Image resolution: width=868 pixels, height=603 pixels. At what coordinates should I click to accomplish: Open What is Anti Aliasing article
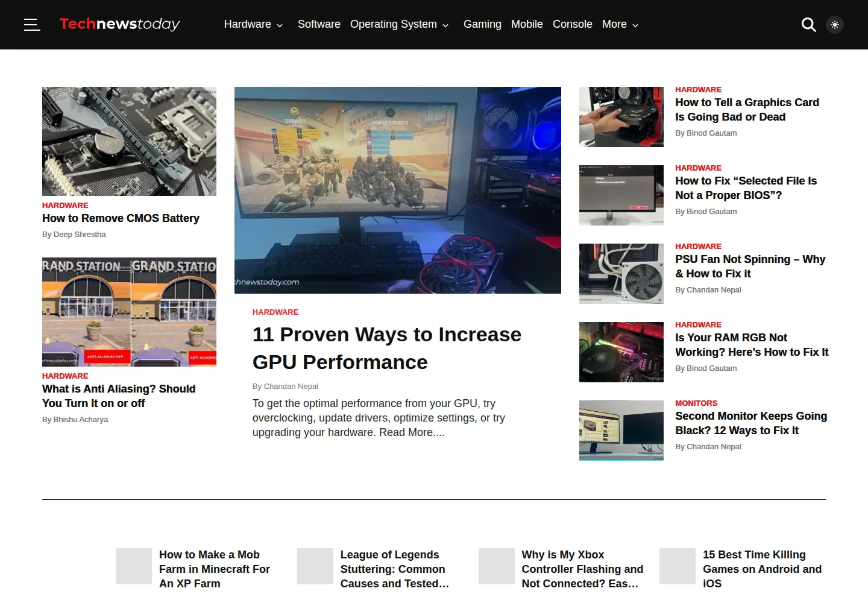pyautogui.click(x=119, y=396)
